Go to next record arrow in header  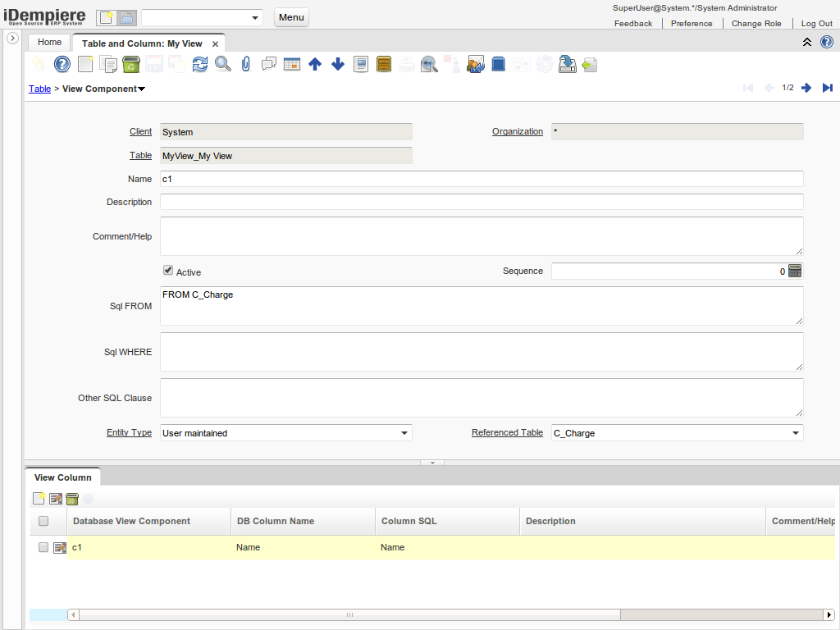coord(806,88)
